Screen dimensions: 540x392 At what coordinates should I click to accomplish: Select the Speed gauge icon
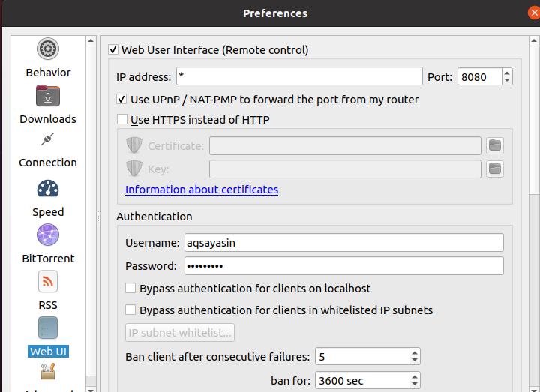48,189
